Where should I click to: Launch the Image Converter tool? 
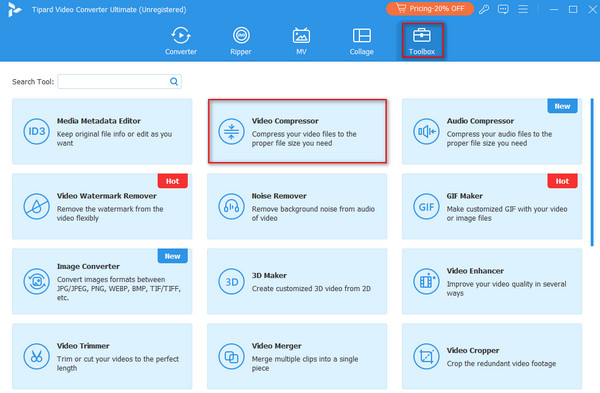tap(102, 281)
